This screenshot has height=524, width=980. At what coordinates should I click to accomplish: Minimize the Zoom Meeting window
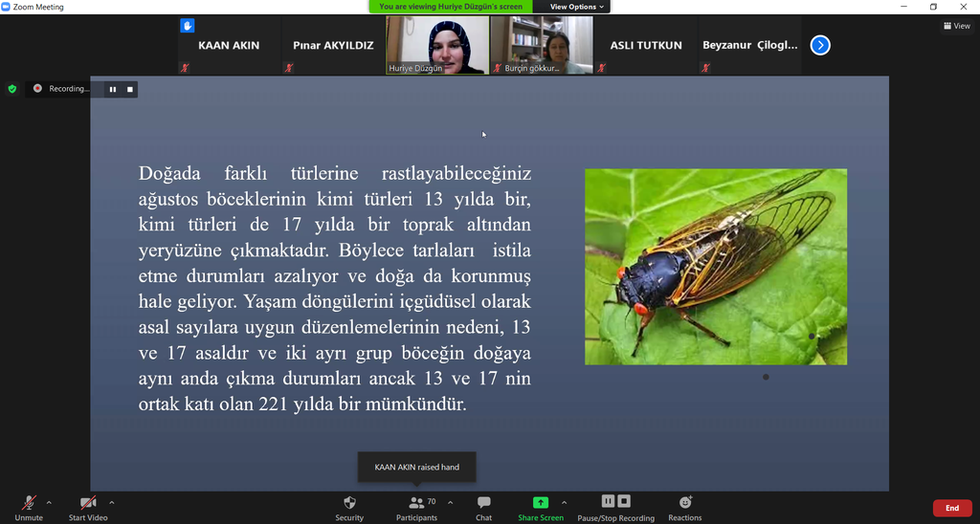click(903, 7)
